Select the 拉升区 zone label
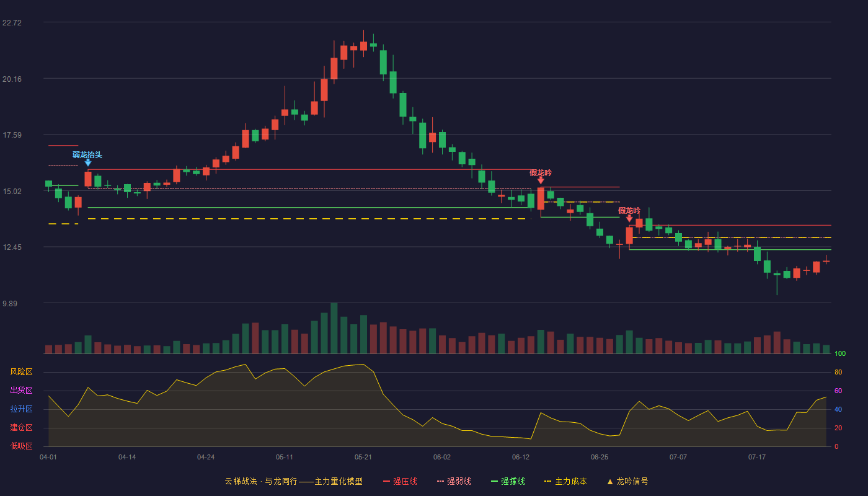This screenshot has width=868, height=496. pos(21,409)
